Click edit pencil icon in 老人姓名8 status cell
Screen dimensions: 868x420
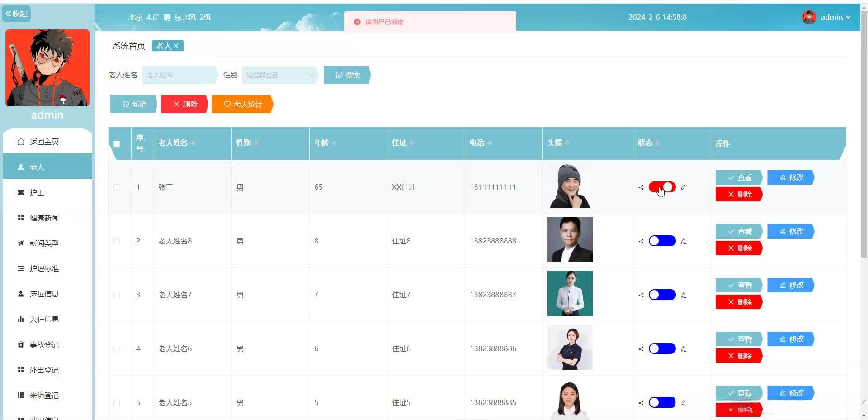684,241
